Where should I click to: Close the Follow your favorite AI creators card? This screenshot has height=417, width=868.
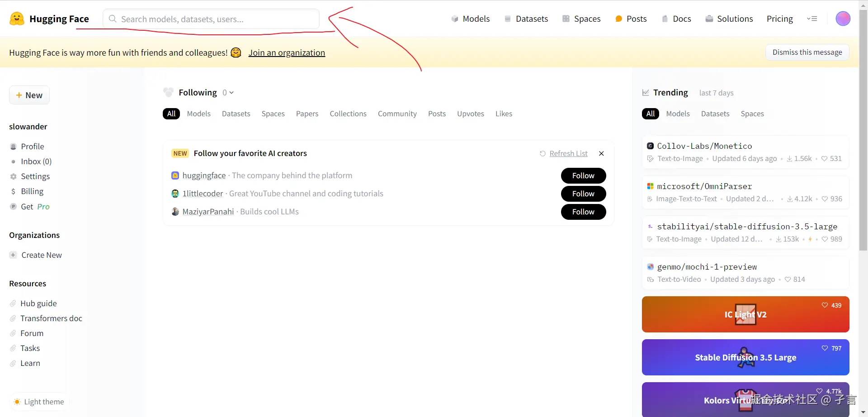click(601, 153)
